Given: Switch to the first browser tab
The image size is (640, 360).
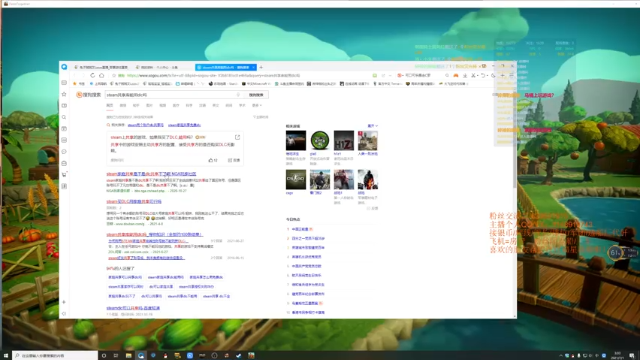Looking at the screenshot, I should pyautogui.click(x=101, y=67).
